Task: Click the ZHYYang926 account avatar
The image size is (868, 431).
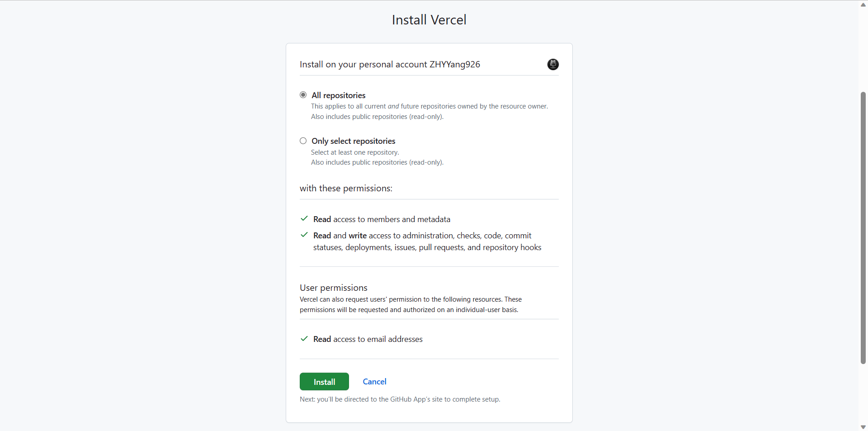Action: coord(552,64)
